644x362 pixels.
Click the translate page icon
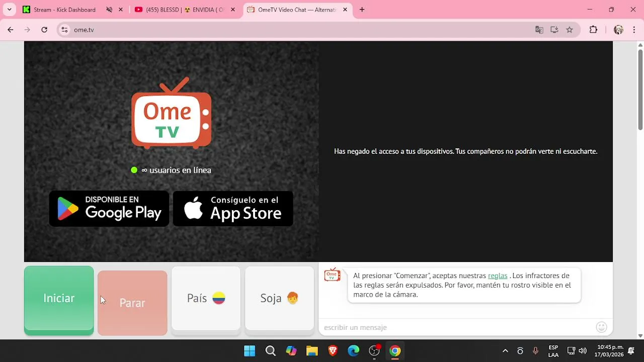tap(539, 30)
